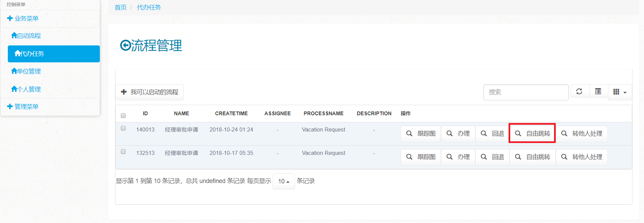Click date cell 2018-10-24 01:24
The image size is (644, 223).
point(231,129)
